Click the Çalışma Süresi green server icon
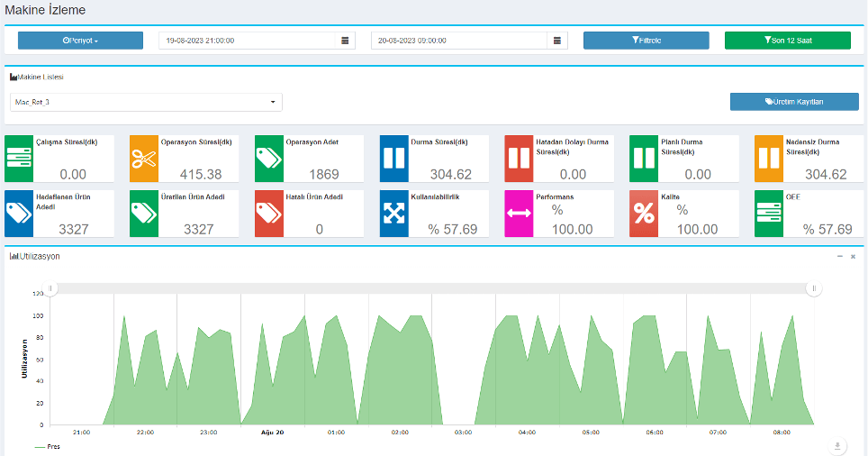The height and width of the screenshot is (456, 868). coord(19,159)
